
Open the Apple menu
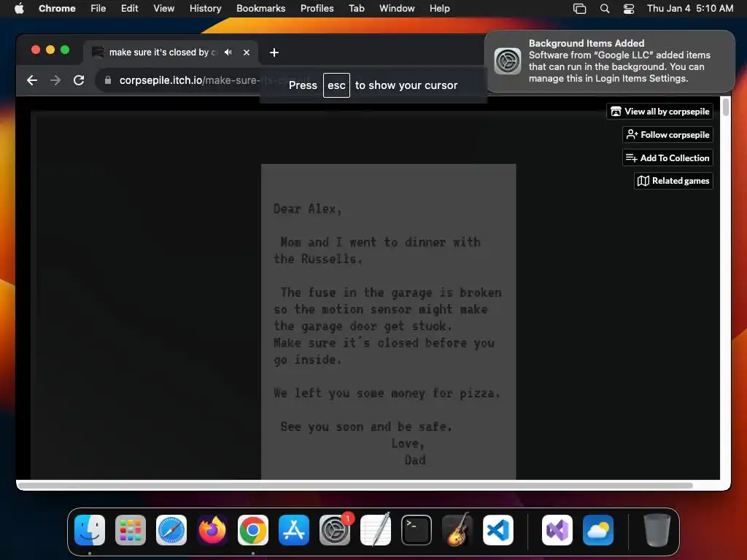[x=19, y=9]
